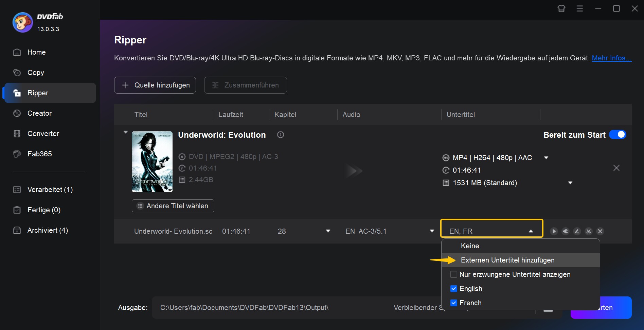Image resolution: width=644 pixels, height=330 pixels.
Task: Uncheck the French subtitle checkbox
Action: (x=454, y=303)
